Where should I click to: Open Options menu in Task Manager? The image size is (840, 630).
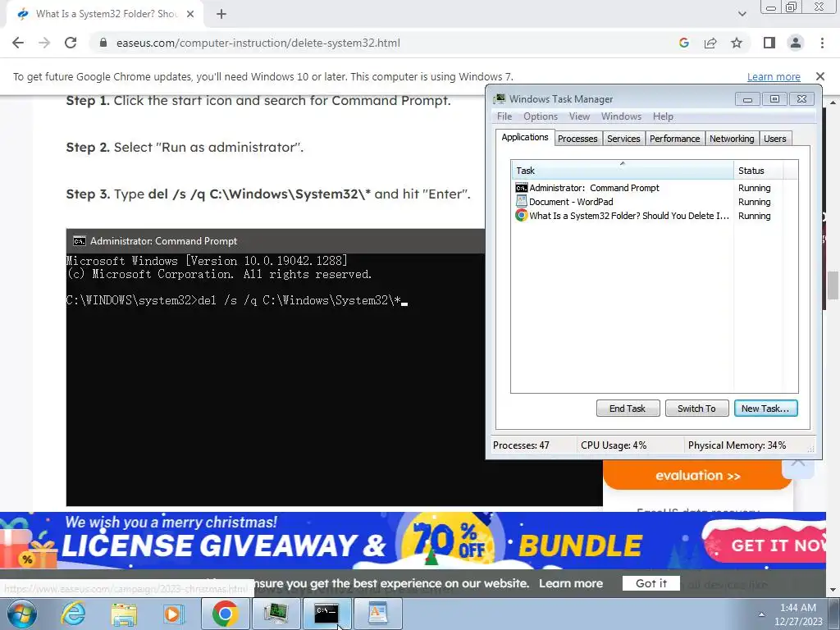point(541,116)
